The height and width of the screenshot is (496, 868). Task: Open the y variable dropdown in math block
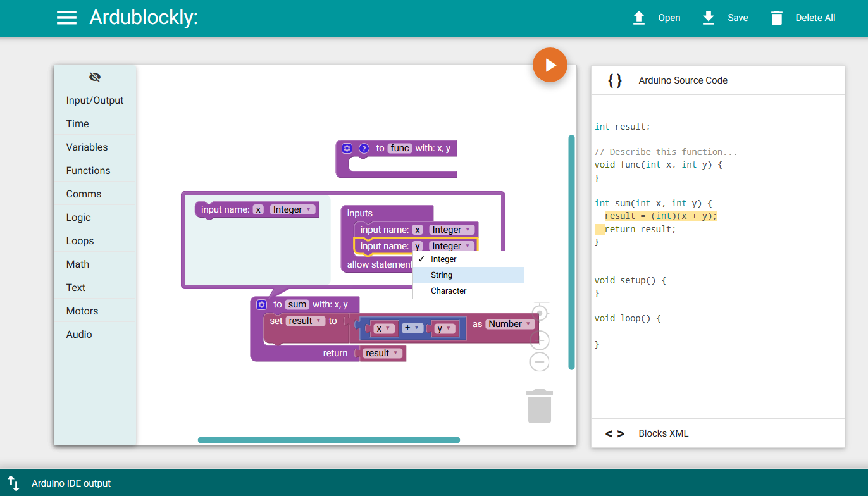445,328
